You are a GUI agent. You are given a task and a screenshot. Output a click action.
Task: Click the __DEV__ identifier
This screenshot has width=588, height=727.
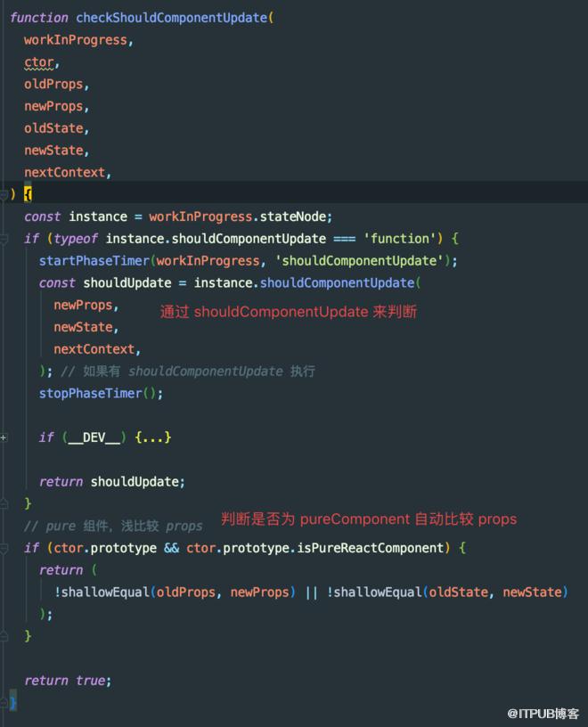(x=94, y=437)
